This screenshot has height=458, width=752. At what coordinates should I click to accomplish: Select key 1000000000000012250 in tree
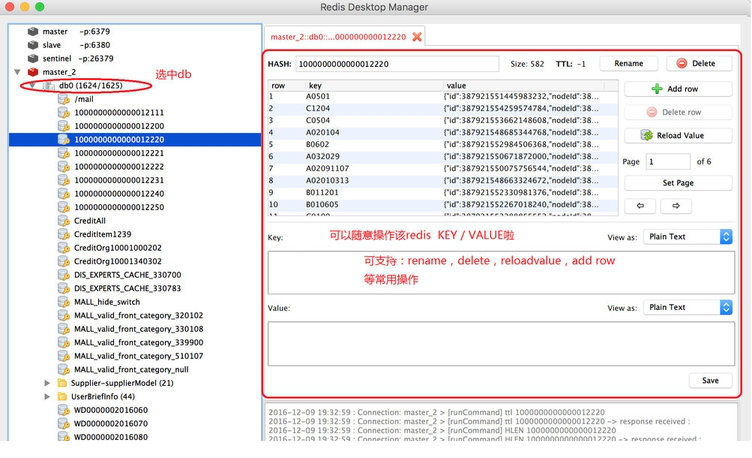119,207
